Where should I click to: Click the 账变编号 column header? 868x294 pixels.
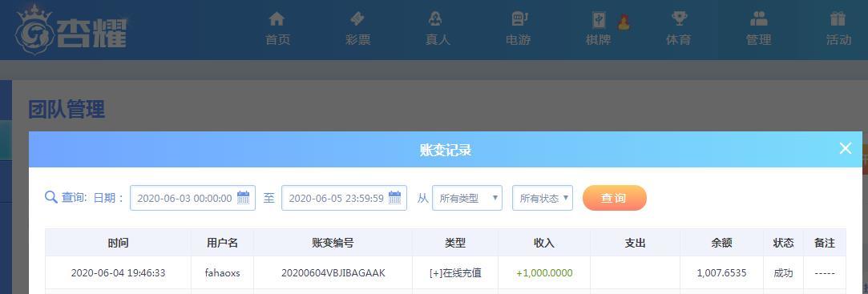click(333, 243)
